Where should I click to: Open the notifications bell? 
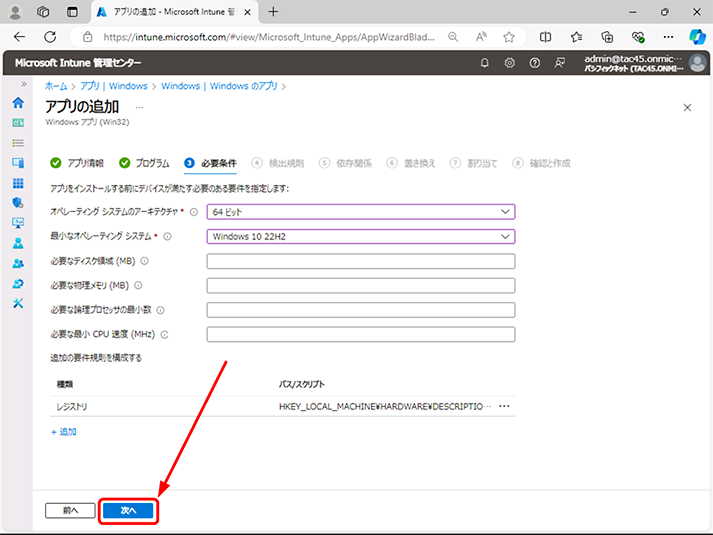click(x=485, y=63)
